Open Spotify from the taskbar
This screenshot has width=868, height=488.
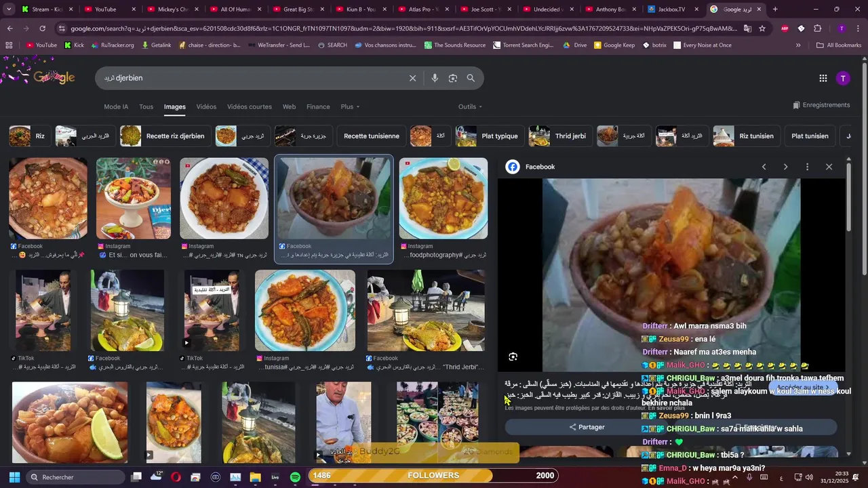[x=295, y=477]
